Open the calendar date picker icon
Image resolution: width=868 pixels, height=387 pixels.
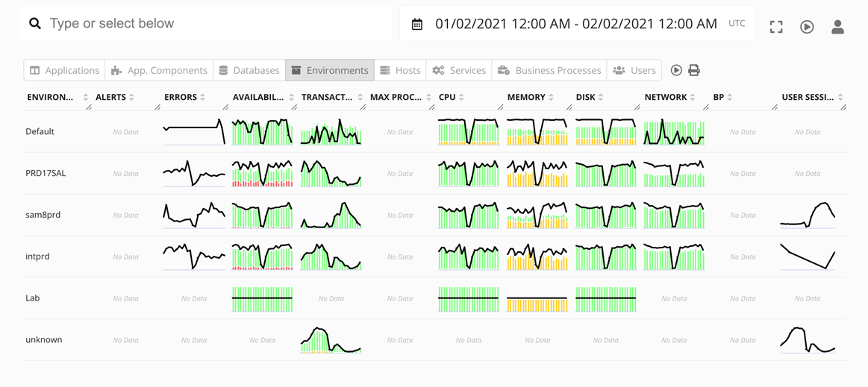(417, 25)
